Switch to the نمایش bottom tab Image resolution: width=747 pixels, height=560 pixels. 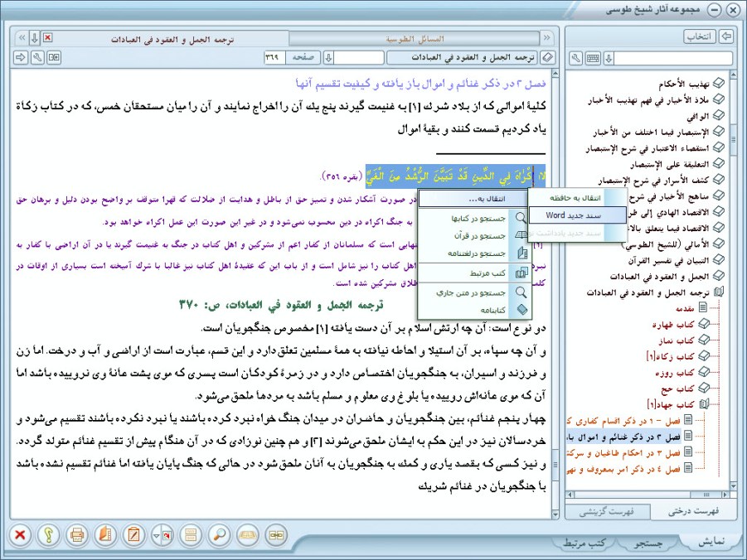pyautogui.click(x=711, y=542)
